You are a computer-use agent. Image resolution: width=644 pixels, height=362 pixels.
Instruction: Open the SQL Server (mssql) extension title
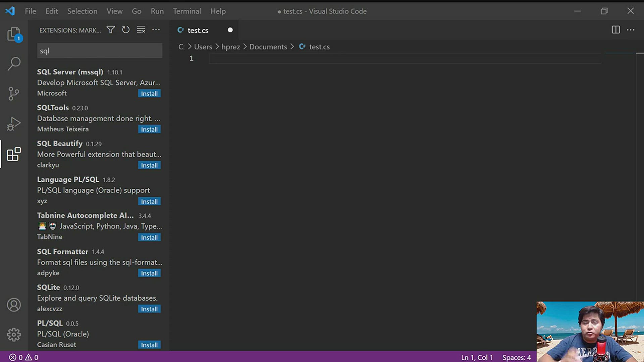coord(70,72)
